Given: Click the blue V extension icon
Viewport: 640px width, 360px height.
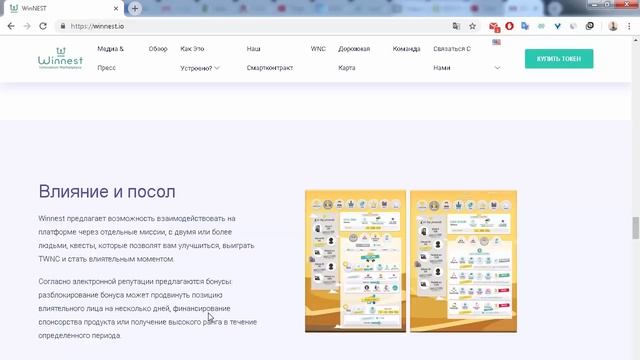Looking at the screenshot, I should point(557,26).
